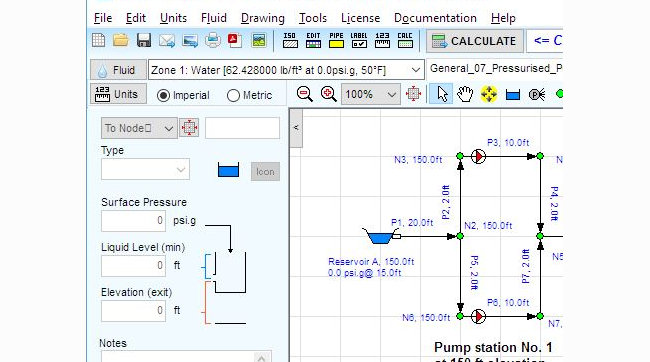Click the locate-node icon beside To Node
650x362 pixels.
click(x=189, y=128)
